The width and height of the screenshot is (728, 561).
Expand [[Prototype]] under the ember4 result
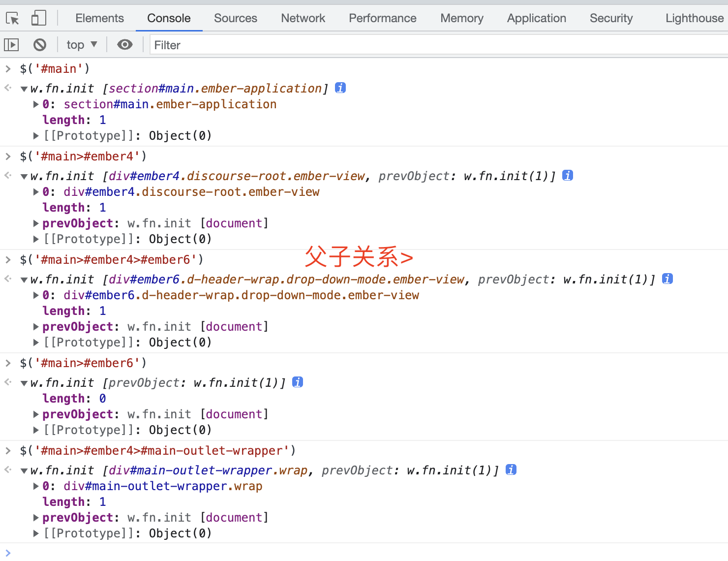[x=36, y=239]
